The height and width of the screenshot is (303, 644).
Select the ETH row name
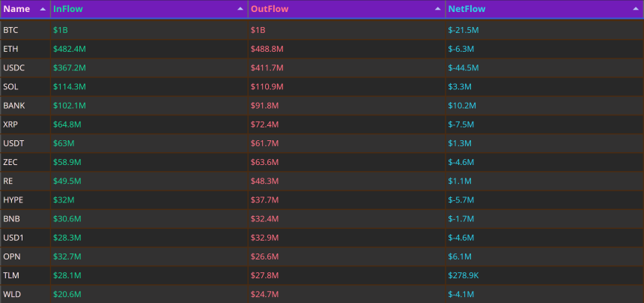tap(10, 49)
